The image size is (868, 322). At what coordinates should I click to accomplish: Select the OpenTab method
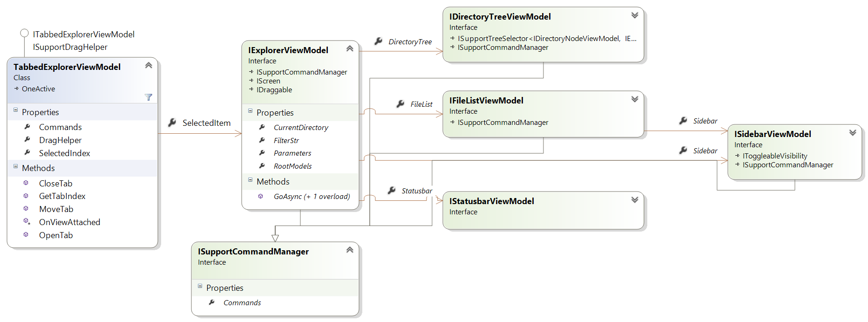[x=56, y=235]
